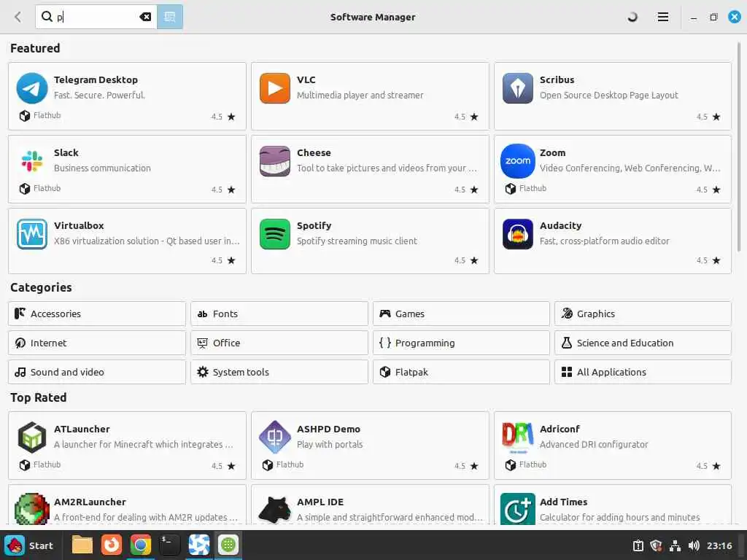Open the All Applications category

[643, 372]
